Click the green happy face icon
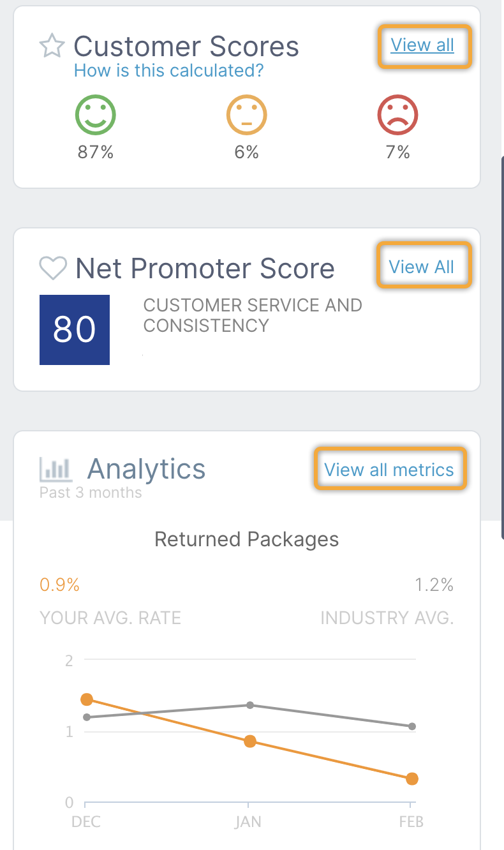The width and height of the screenshot is (504, 850). coord(96,116)
